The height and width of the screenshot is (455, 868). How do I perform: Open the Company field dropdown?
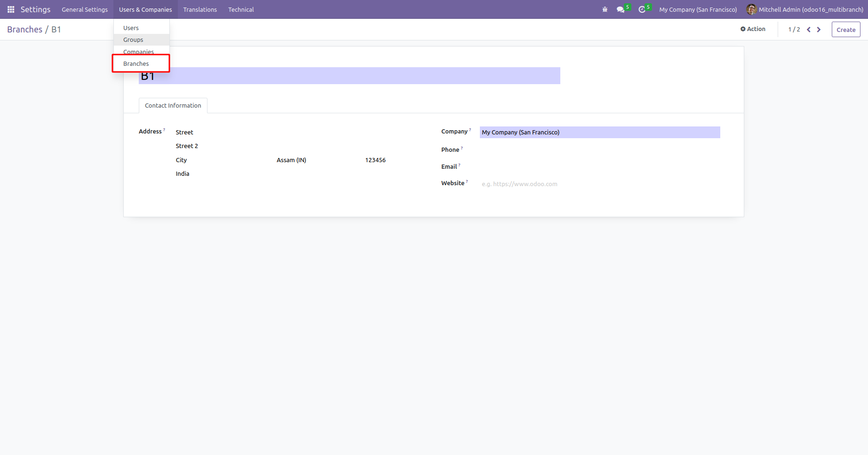click(x=600, y=133)
